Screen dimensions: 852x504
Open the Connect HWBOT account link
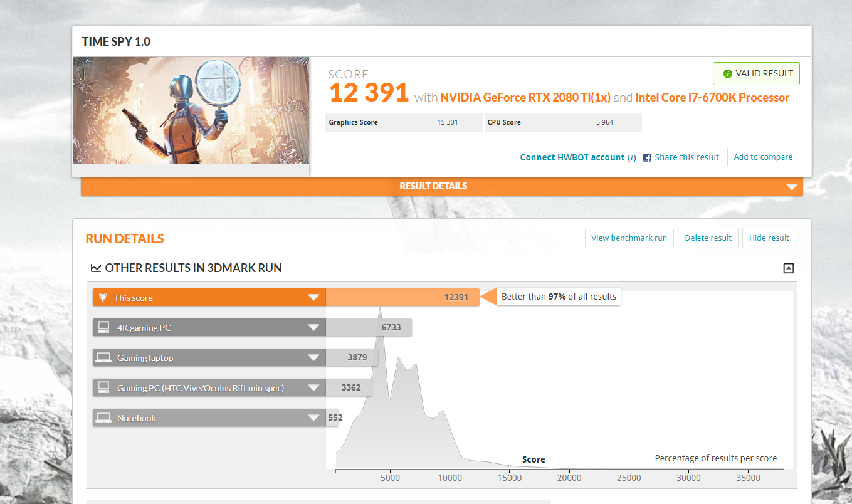click(572, 158)
